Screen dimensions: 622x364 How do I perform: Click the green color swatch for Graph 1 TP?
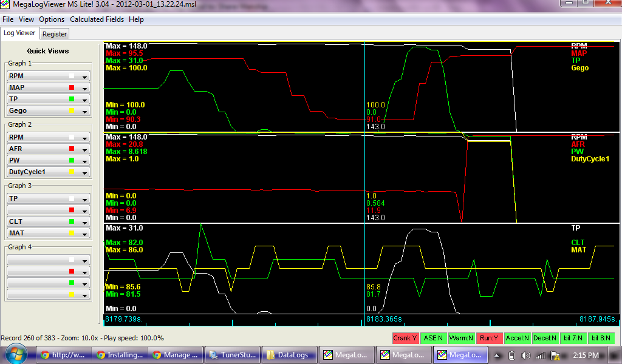pos(72,99)
